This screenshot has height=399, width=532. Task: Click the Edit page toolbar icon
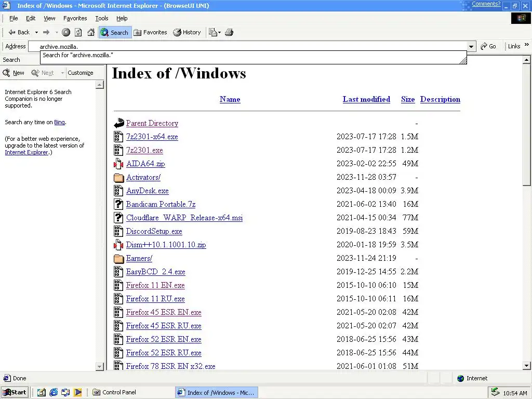click(212, 32)
